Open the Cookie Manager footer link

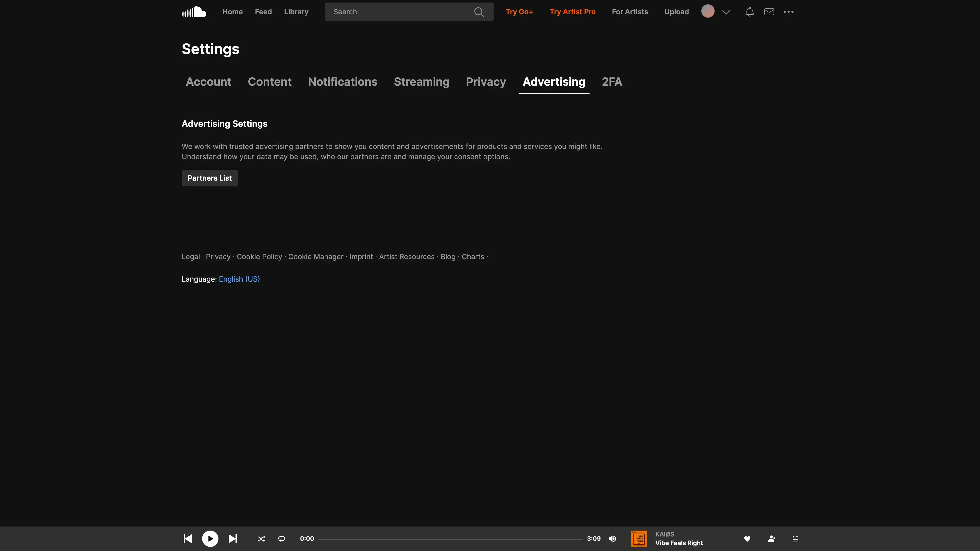pos(315,257)
